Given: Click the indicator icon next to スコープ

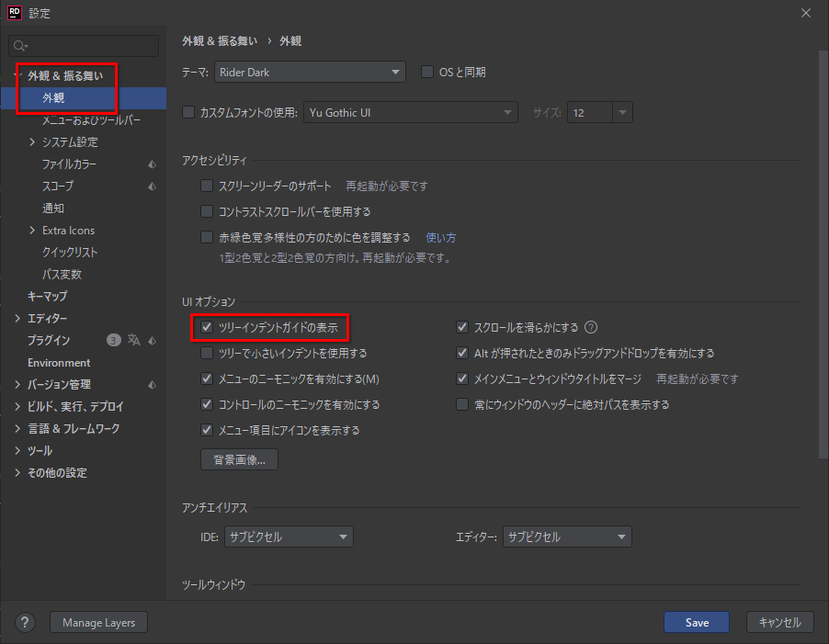Looking at the screenshot, I should pyautogui.click(x=153, y=186).
